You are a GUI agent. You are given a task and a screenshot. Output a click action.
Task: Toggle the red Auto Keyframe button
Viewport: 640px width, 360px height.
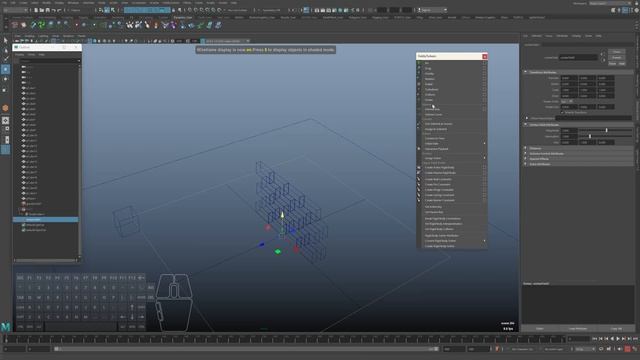[627, 349]
